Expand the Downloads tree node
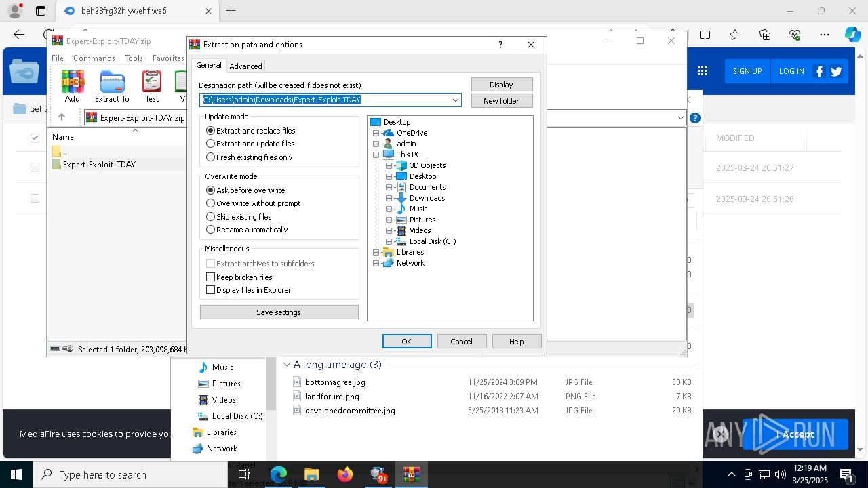868x488 pixels. (x=389, y=198)
